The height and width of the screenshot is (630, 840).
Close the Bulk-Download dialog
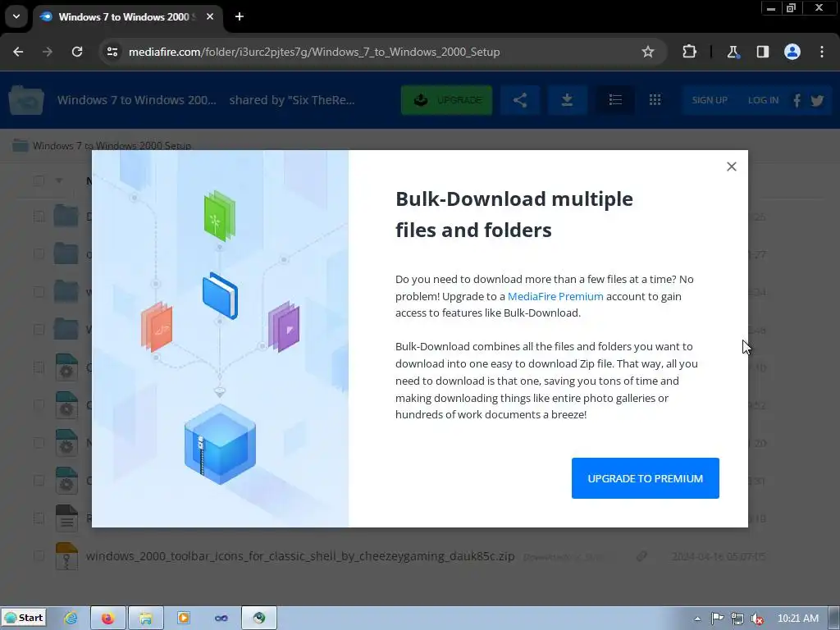coord(731,167)
